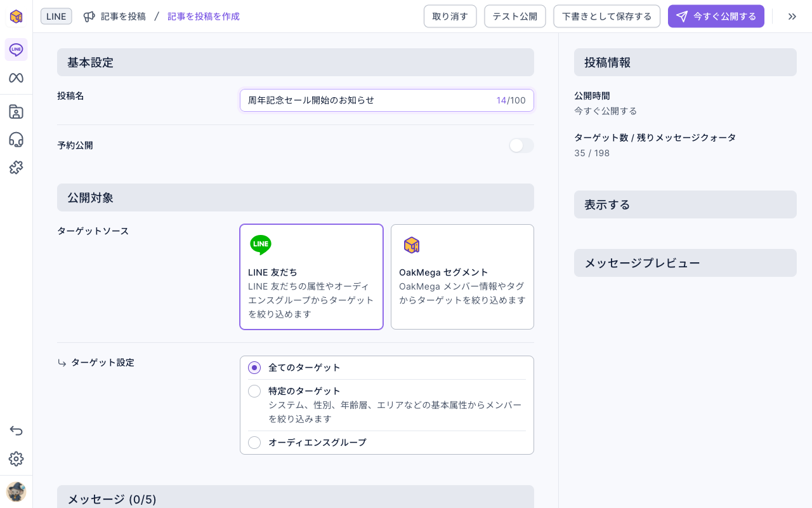The width and height of the screenshot is (812, 508).
Task: Click the 投稿情報 section header
Action: point(685,62)
